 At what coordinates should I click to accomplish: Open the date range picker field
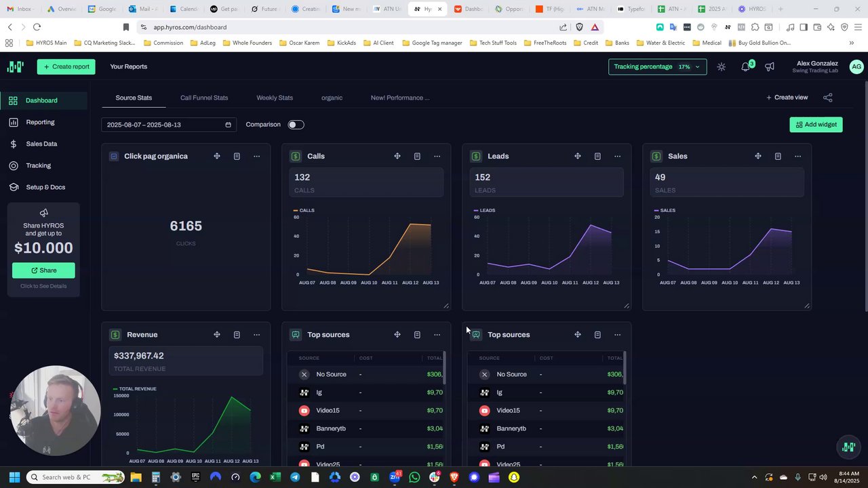[x=169, y=125]
